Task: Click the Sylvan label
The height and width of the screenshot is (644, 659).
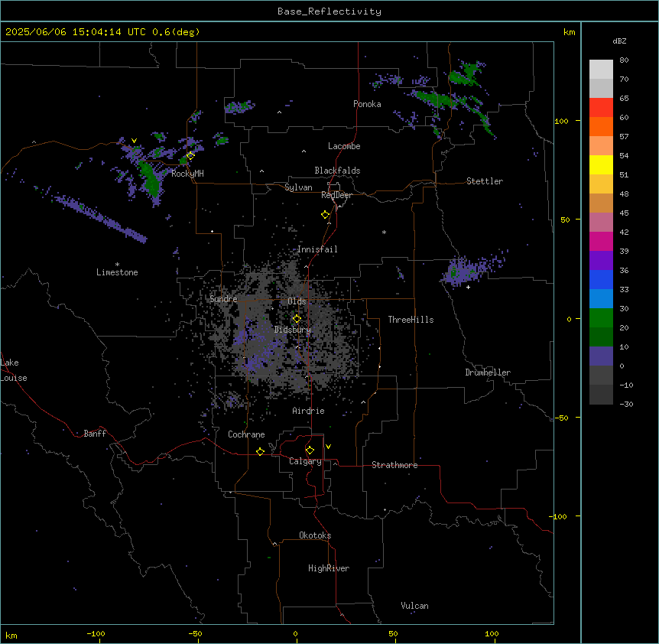Action: [x=298, y=187]
